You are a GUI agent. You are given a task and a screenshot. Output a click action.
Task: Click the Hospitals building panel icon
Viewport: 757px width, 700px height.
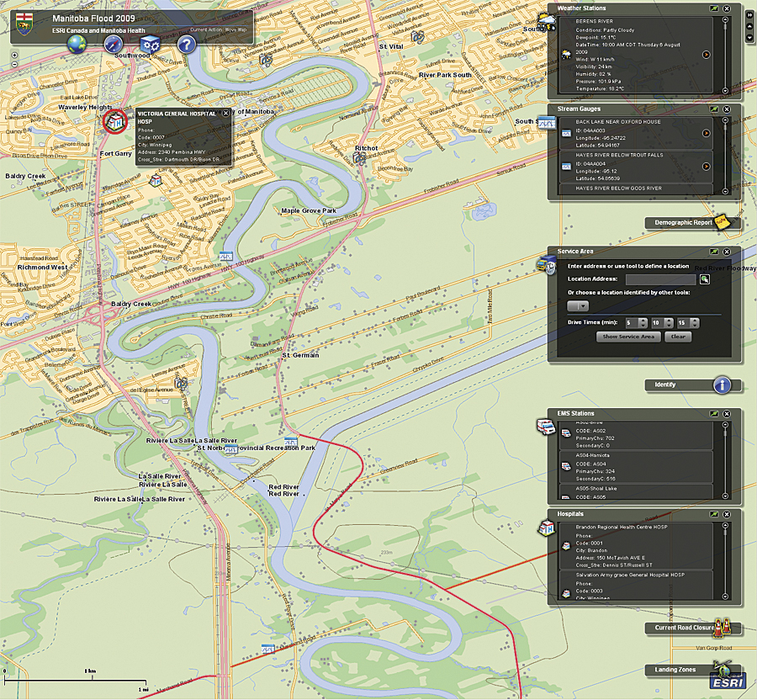[547, 528]
